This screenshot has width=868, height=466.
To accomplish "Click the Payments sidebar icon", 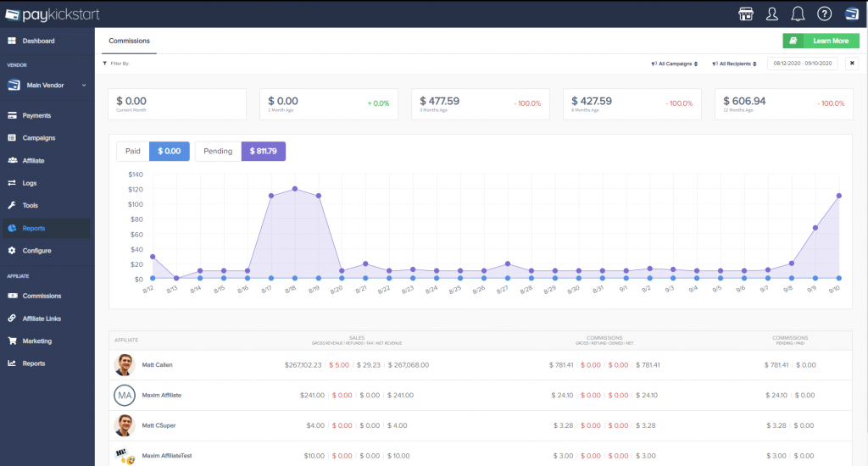I will pyautogui.click(x=12, y=115).
